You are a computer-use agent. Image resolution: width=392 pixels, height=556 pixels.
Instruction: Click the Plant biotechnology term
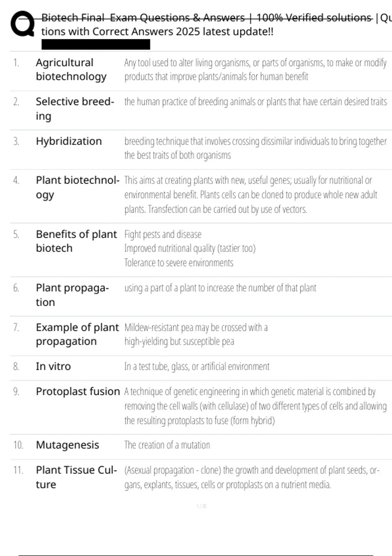point(77,187)
